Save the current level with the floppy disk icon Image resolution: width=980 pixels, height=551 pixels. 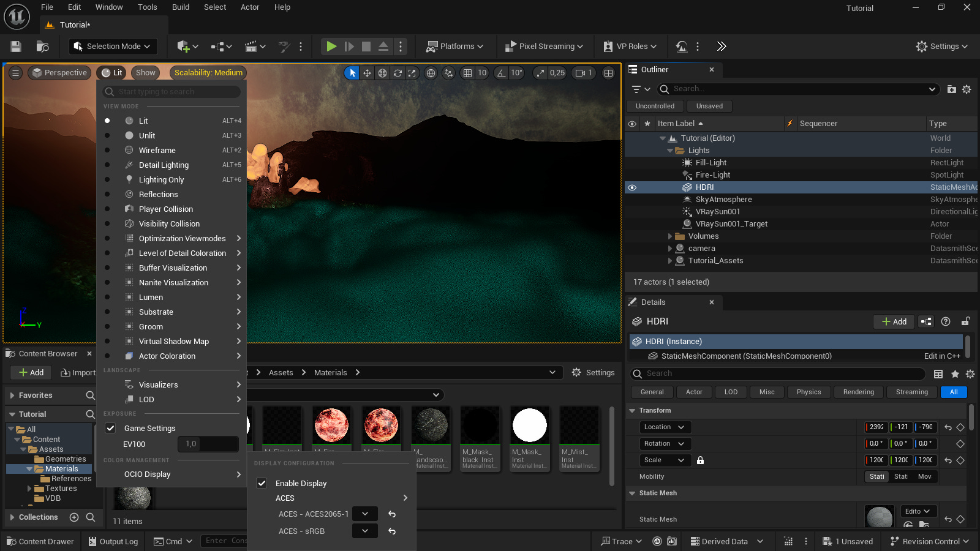[16, 47]
